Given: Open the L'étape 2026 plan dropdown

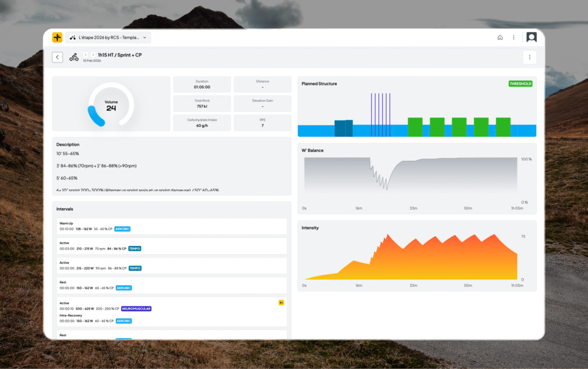Looking at the screenshot, I should click(x=108, y=37).
